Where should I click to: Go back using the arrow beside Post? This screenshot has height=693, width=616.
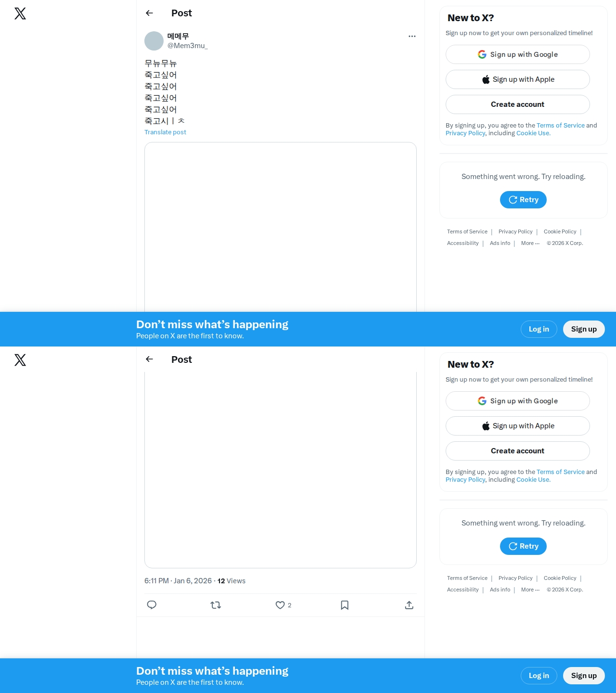click(x=149, y=13)
